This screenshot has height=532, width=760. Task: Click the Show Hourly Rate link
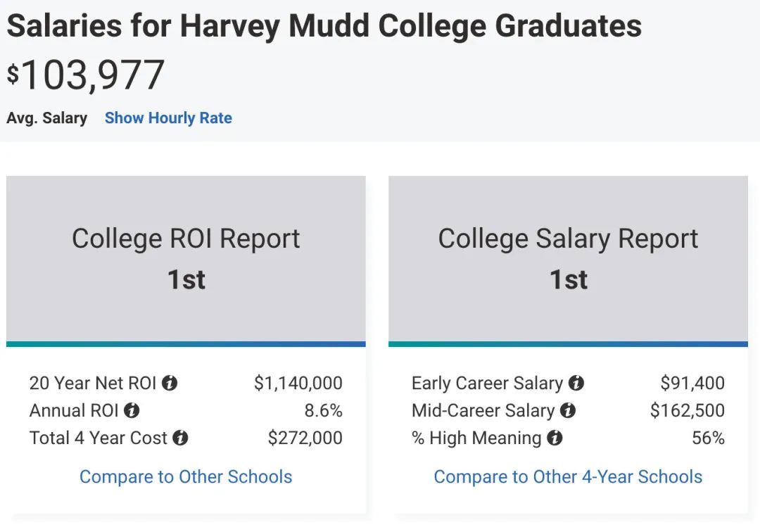point(168,118)
